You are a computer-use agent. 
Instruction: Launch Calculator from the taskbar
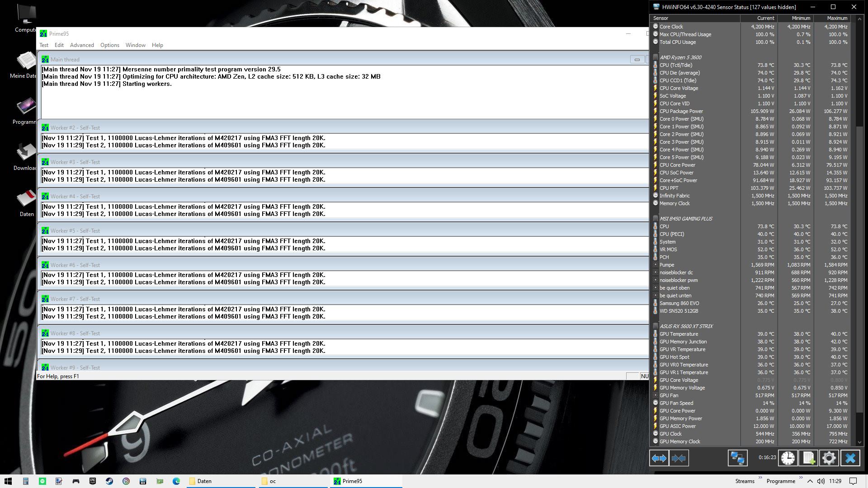tap(25, 481)
